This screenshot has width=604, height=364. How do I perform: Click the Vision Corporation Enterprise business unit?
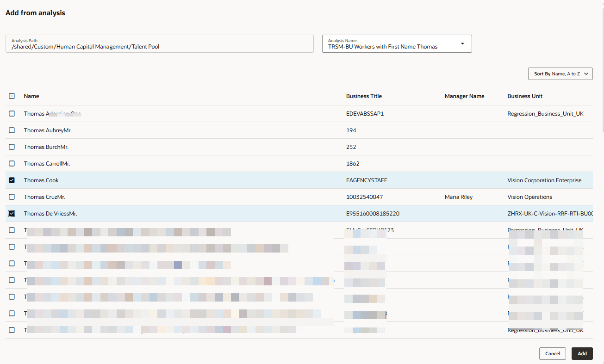(x=544, y=180)
